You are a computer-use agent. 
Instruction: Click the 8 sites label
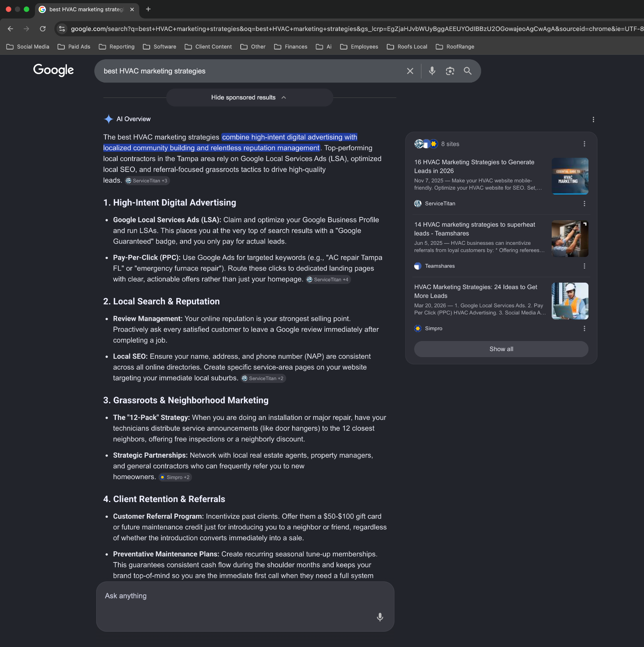pyautogui.click(x=450, y=144)
